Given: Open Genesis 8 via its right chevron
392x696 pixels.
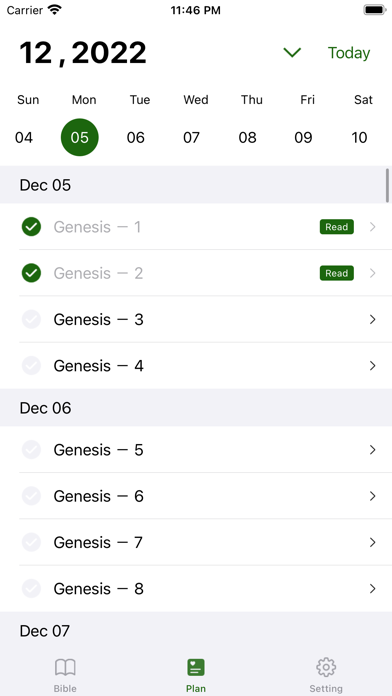Looking at the screenshot, I should 372,589.
